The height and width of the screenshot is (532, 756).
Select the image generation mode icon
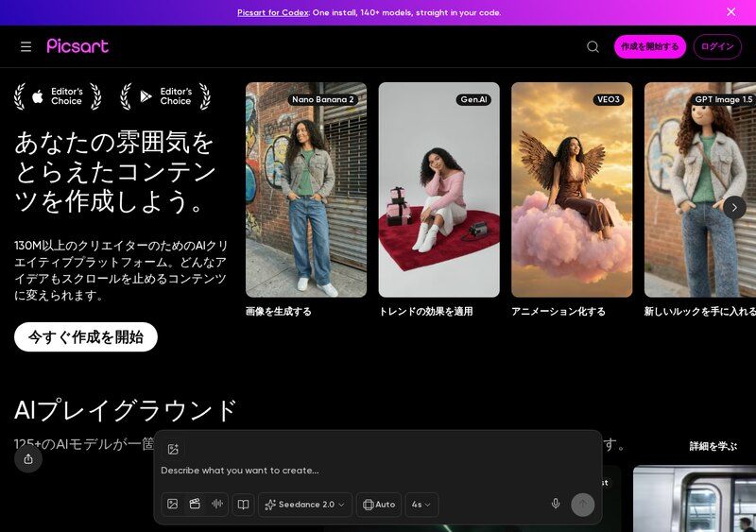pyautogui.click(x=173, y=504)
